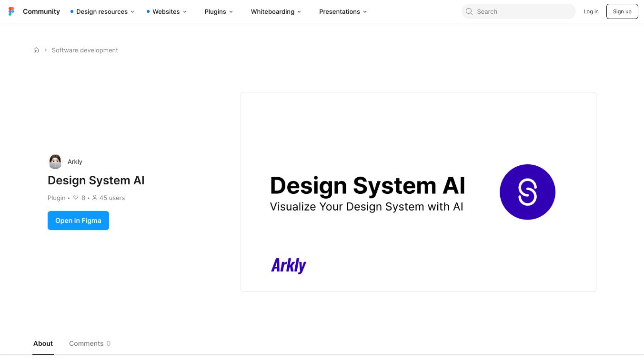
Task: Switch to the Comments tab
Action: (90, 343)
